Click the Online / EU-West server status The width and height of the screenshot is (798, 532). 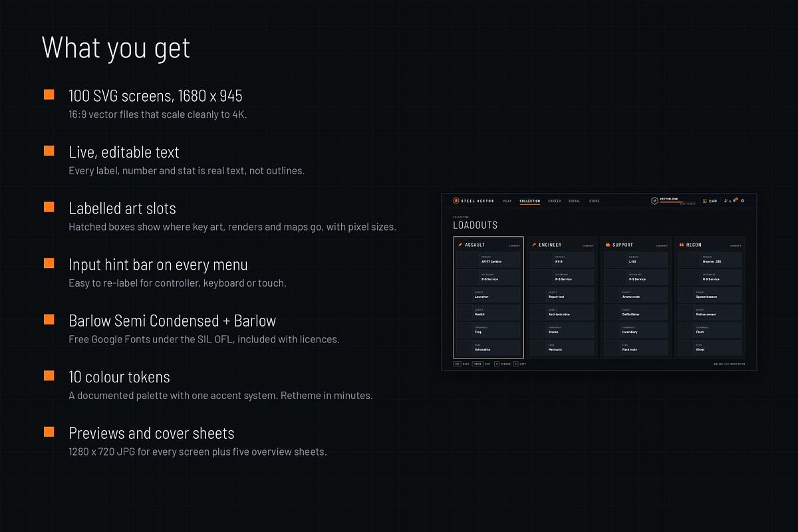tap(730, 364)
